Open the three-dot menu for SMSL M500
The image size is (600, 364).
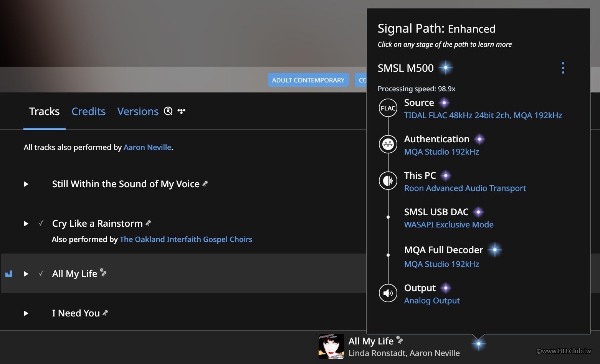pos(563,68)
